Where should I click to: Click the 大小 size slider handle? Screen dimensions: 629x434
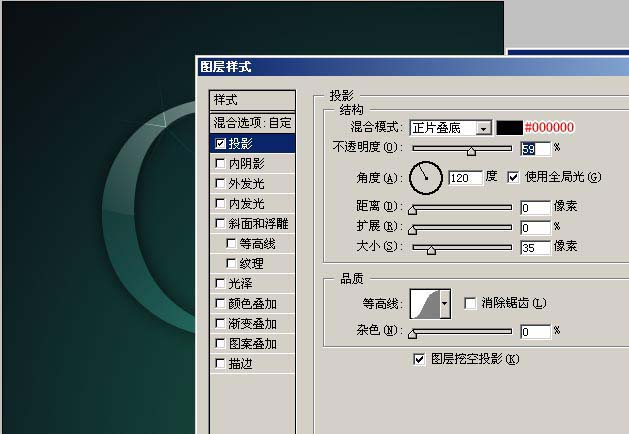coord(431,248)
